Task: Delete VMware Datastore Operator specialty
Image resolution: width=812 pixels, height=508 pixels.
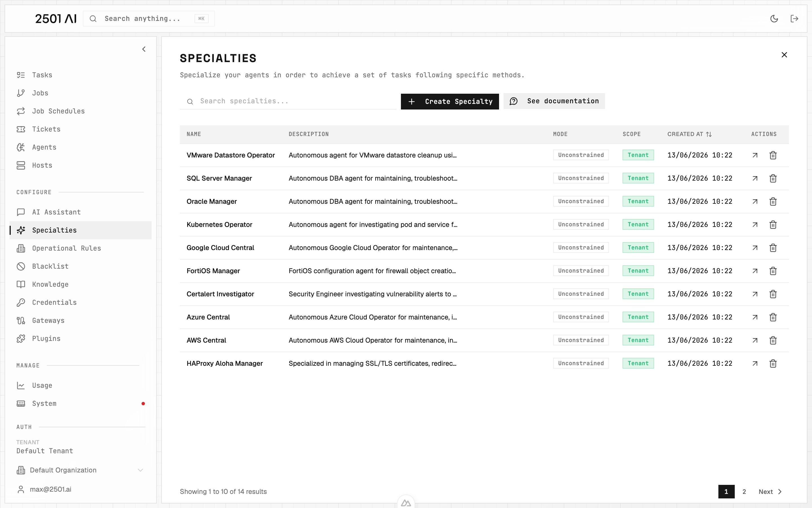Action: pos(773,155)
